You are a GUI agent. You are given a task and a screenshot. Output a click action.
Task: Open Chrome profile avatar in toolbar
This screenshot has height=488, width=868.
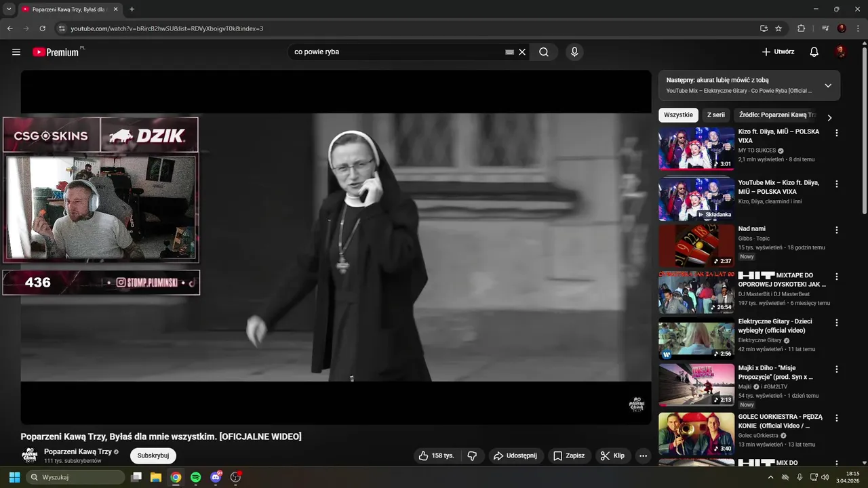[842, 28]
